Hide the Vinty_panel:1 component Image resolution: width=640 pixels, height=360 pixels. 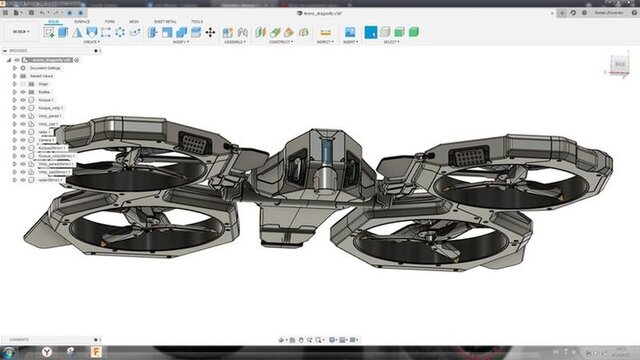point(23,116)
